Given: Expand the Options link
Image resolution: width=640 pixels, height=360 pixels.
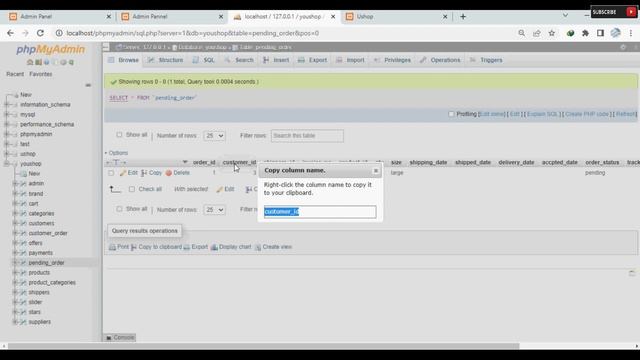Looking at the screenshot, I should (118, 153).
